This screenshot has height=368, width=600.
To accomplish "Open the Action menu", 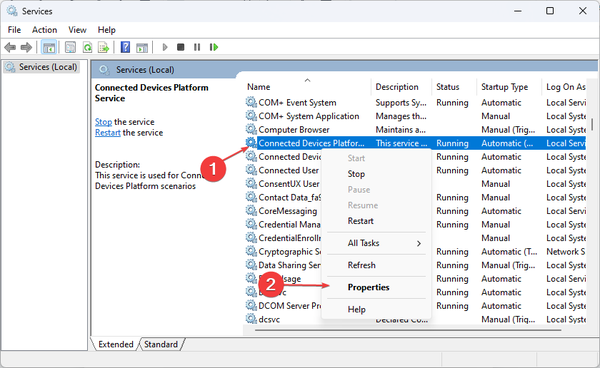I will pos(44,30).
